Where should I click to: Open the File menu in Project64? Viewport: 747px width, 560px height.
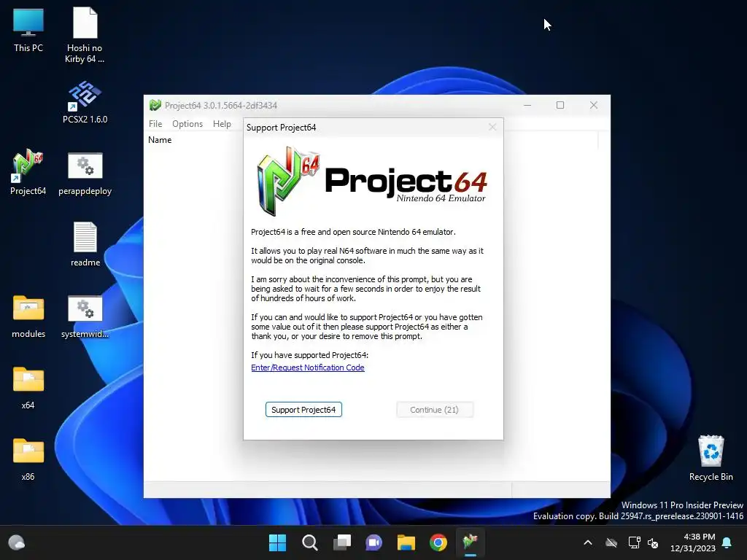coord(155,124)
